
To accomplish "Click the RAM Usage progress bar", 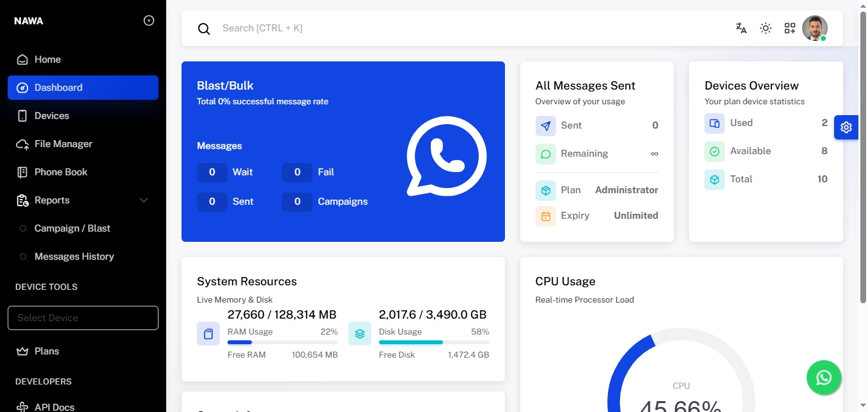I will 283,342.
